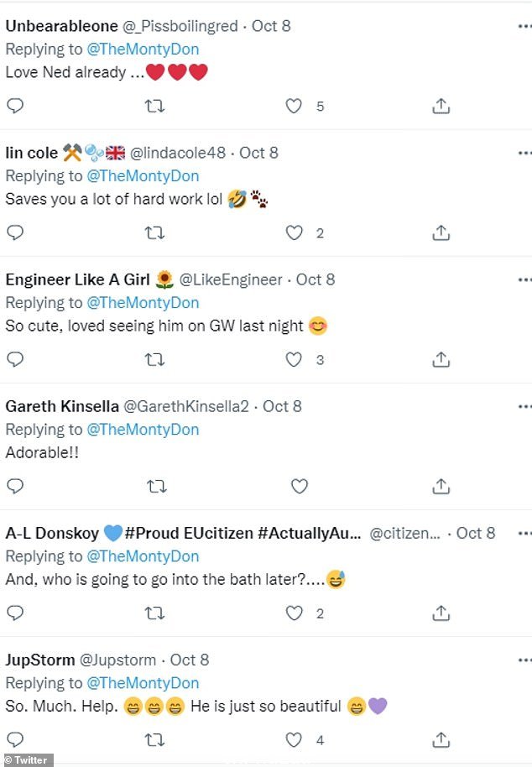The image size is (532, 767).
Task: Open the Oct 8 timestamp on JupStorm's tweet
Action: coord(190,660)
